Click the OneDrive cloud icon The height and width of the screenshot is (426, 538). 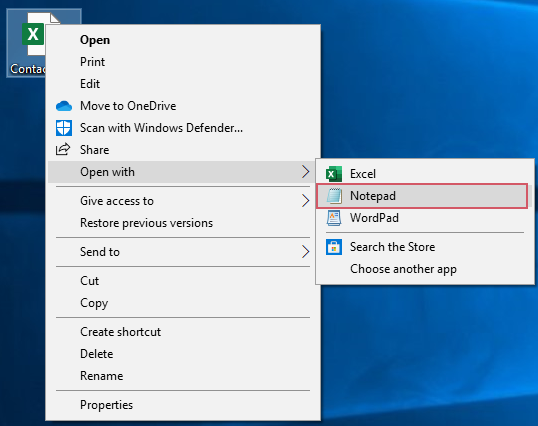pyautogui.click(x=64, y=106)
